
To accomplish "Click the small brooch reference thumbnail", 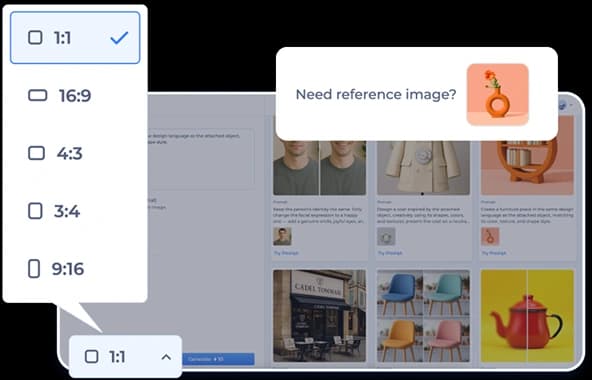I will coord(386,236).
